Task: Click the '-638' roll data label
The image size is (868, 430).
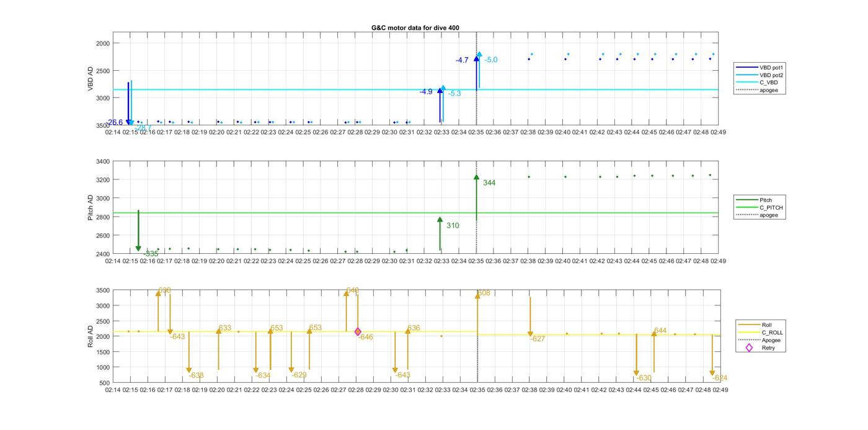Action: 197,375
